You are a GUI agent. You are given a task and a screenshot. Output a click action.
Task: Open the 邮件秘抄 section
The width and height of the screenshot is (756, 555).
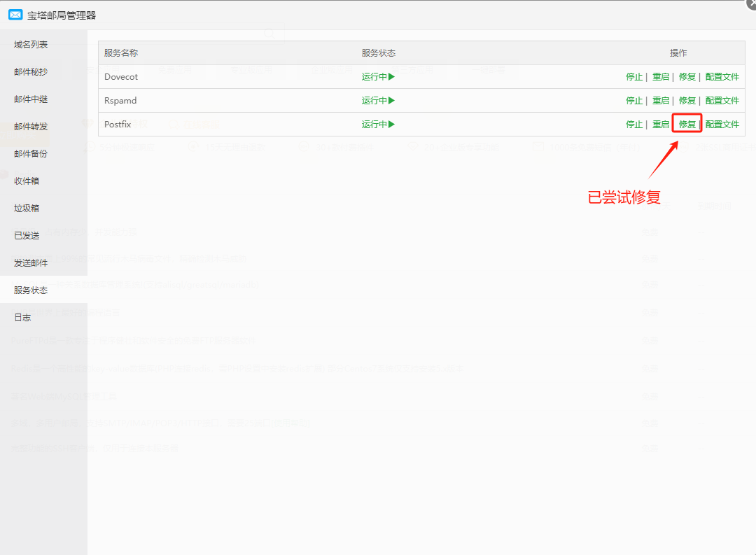click(31, 72)
